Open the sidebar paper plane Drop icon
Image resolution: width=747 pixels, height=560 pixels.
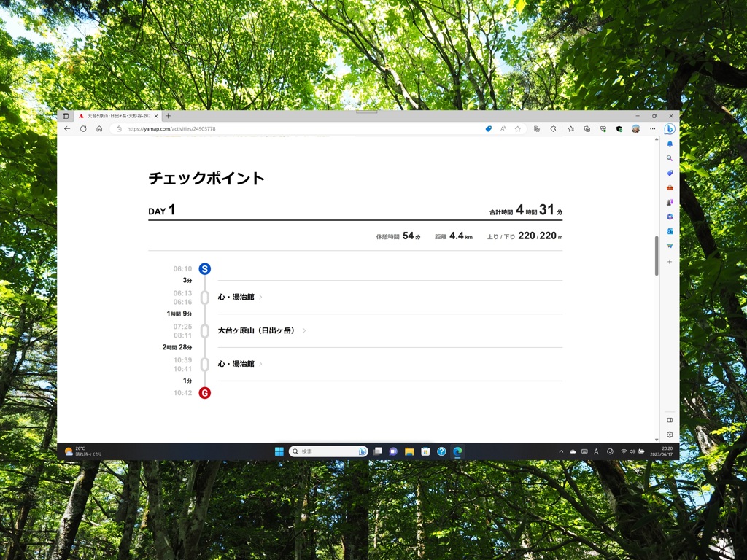coord(670,246)
